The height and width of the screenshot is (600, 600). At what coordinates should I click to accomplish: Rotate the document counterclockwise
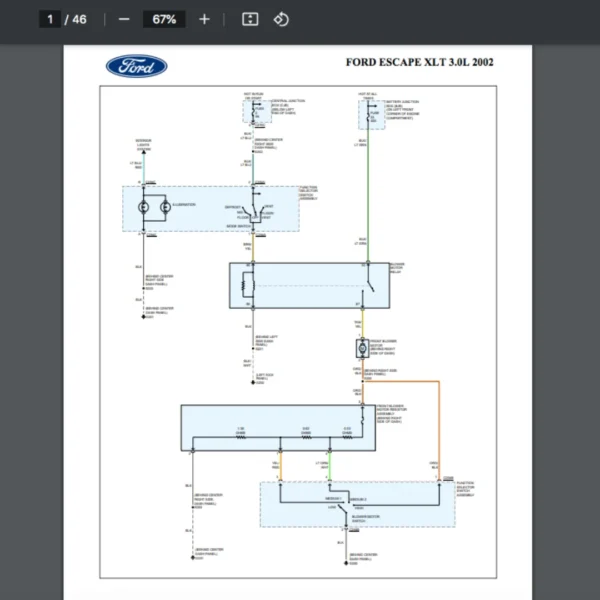coord(281,19)
